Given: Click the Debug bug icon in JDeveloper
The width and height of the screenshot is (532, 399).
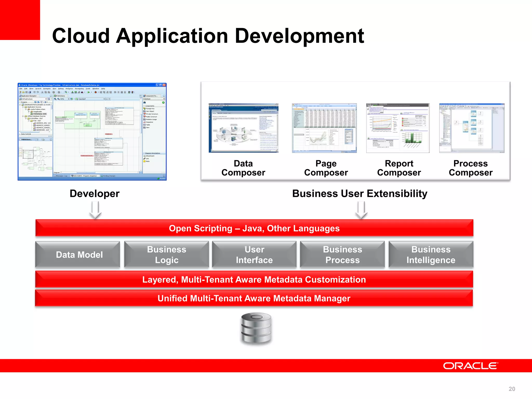Looking at the screenshot, I should pyautogui.click(x=96, y=92).
